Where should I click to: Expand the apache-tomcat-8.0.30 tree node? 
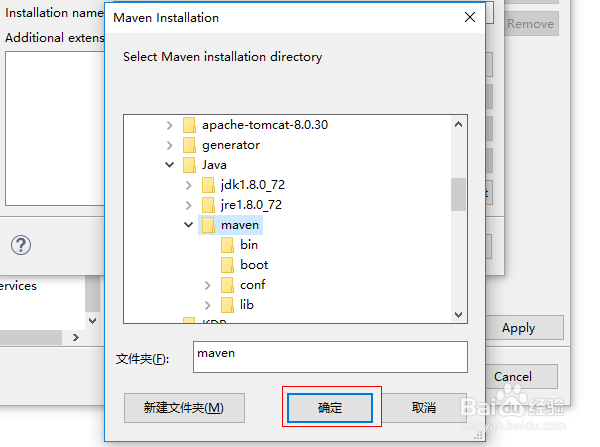pyautogui.click(x=168, y=125)
